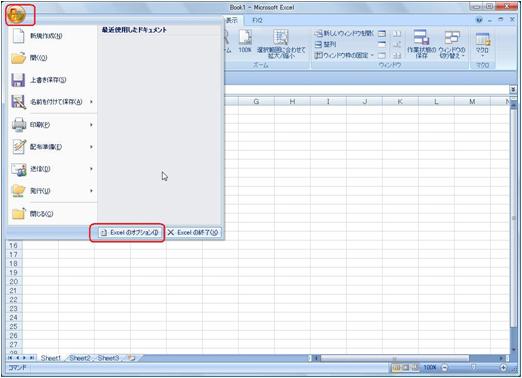Expand the Print submenu arrow

coord(91,125)
